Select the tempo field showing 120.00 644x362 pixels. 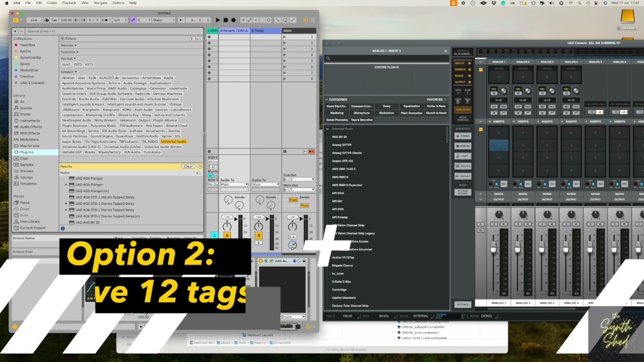pos(66,20)
